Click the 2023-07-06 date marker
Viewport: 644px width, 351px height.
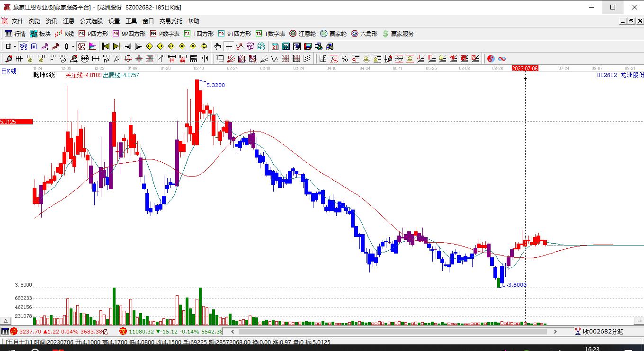pyautogui.click(x=525, y=68)
